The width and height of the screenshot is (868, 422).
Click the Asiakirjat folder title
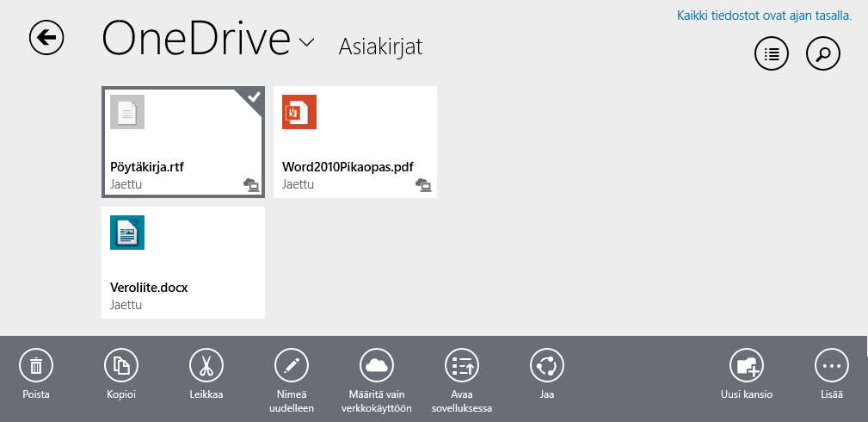tap(380, 47)
